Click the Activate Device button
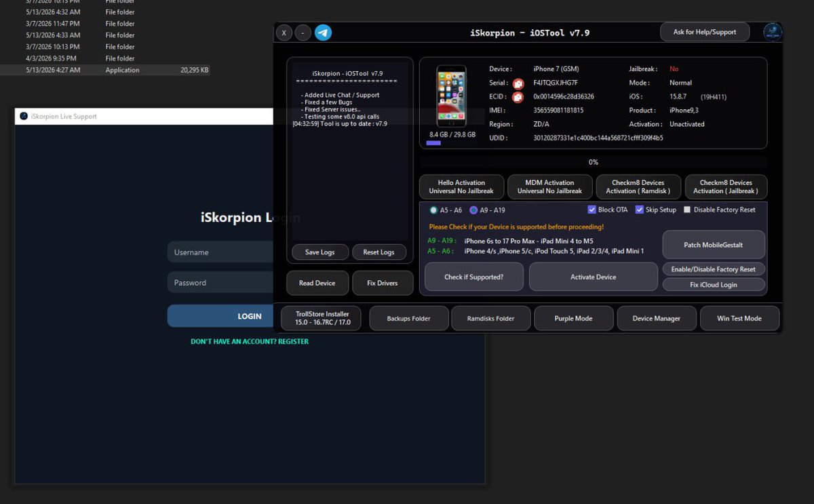Screen dimensions: 814x504 coord(594,277)
